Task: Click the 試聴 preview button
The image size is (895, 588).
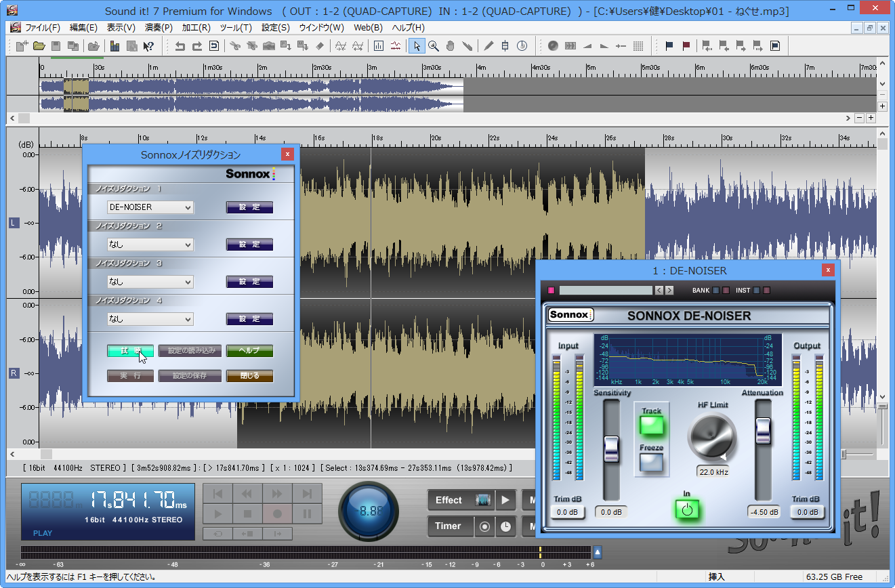Action: point(131,351)
